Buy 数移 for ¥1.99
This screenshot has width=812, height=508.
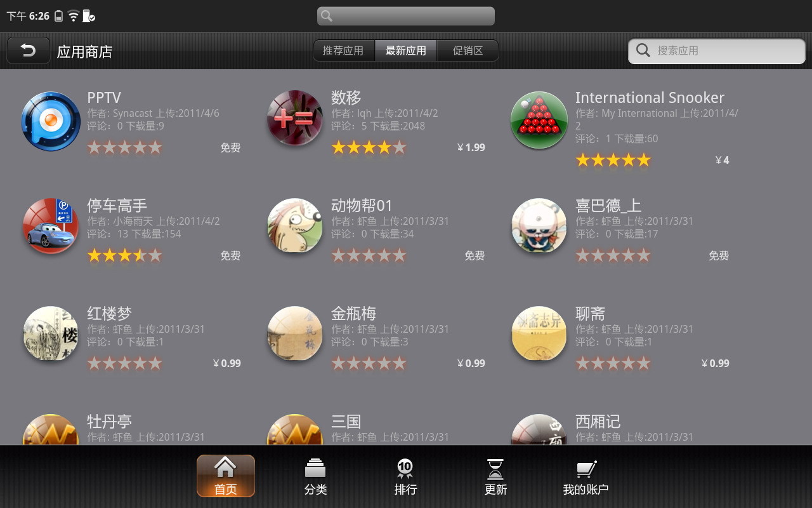point(471,147)
